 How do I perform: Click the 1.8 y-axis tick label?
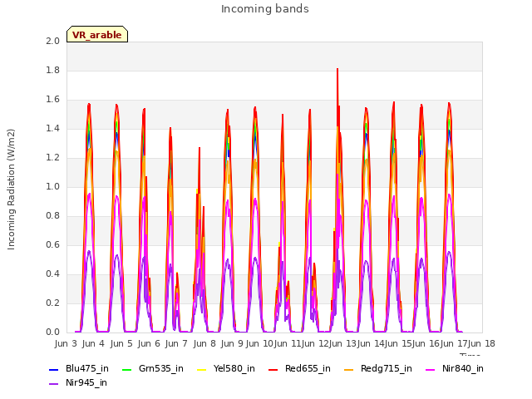(x=52, y=70)
